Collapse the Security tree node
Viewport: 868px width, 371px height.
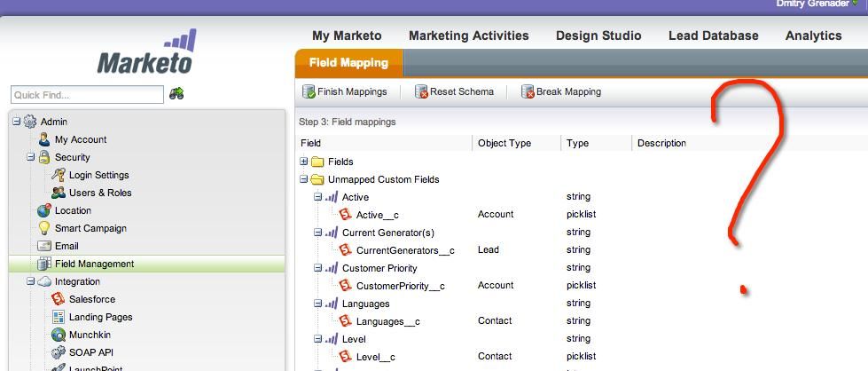(x=30, y=157)
